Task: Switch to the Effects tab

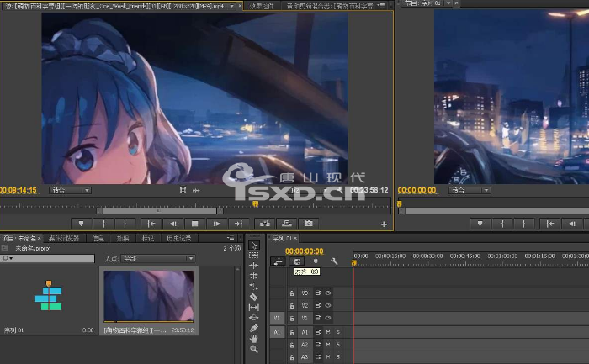Action: (123, 238)
